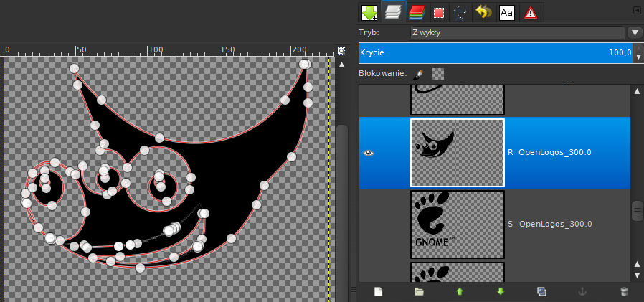Click the Wilber layer thumbnail
This screenshot has height=302, width=644.
click(457, 153)
